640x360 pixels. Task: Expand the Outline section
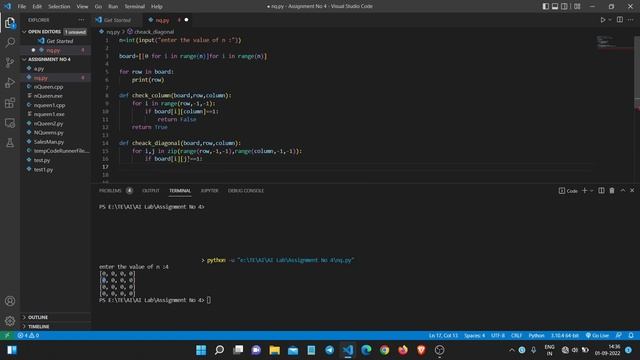38,317
